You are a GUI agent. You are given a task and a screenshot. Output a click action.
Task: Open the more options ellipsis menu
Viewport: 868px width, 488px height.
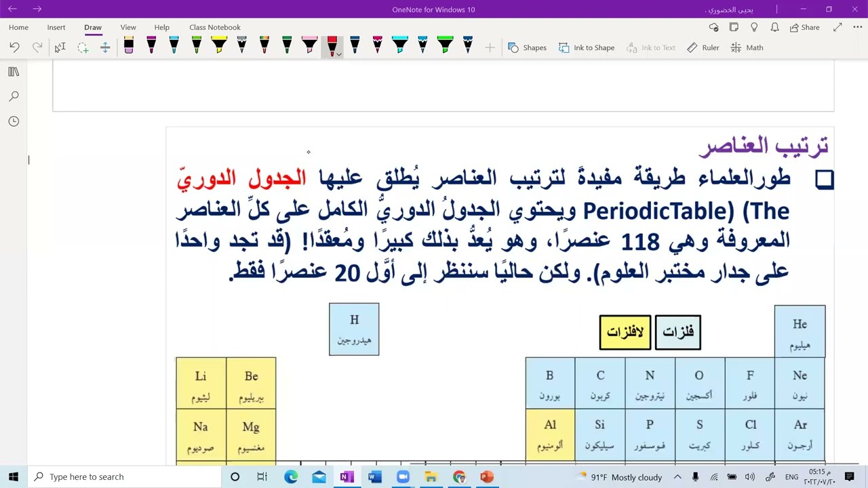[x=858, y=27]
